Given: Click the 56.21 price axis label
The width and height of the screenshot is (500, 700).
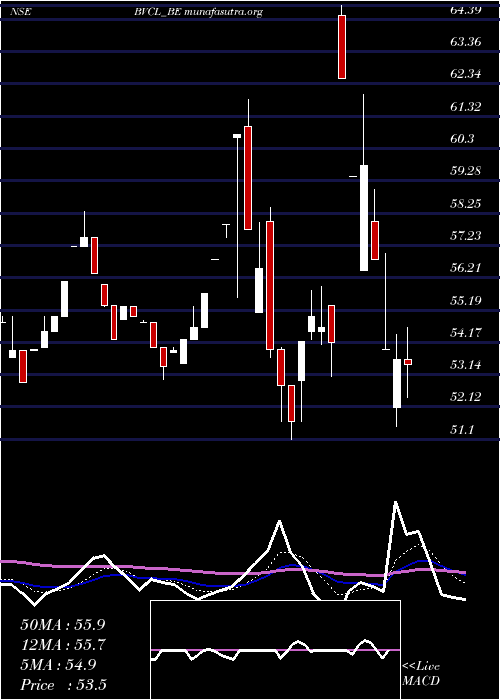Looking at the screenshot, I should click(466, 268).
